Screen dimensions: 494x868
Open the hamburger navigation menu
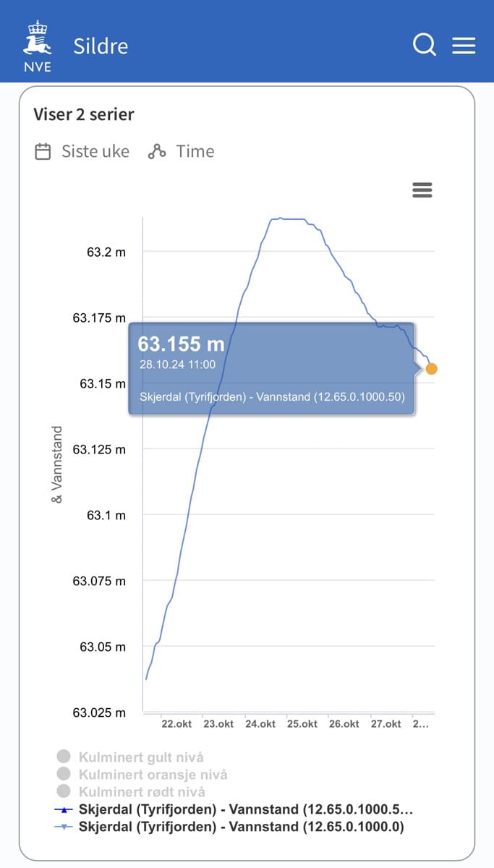coord(464,45)
